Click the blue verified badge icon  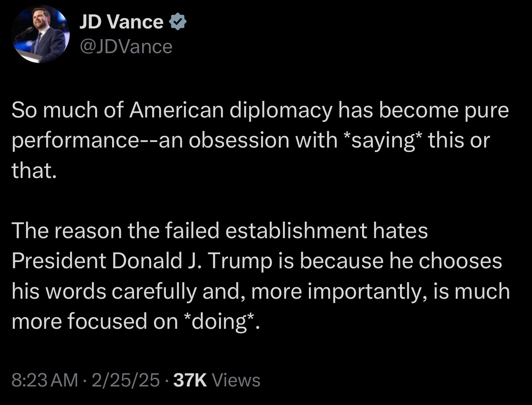[178, 22]
